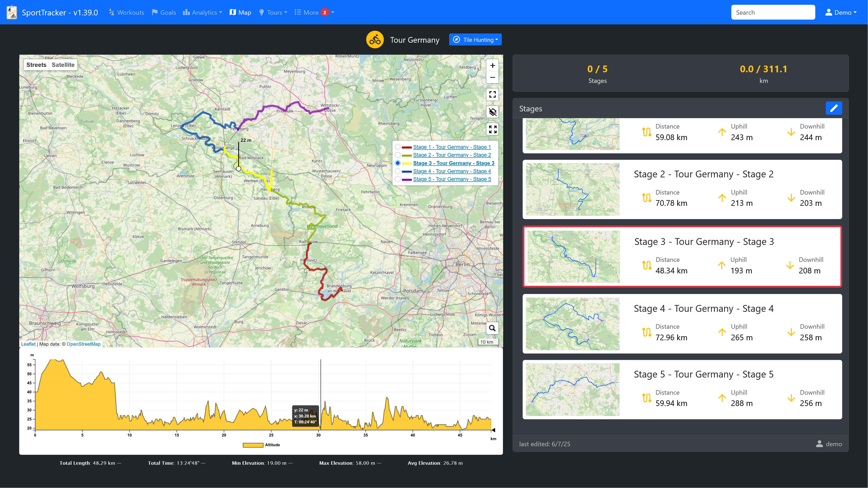Image resolution: width=868 pixels, height=488 pixels.
Task: Click SportTracker - v1.39.0 brand title
Action: tap(60, 12)
